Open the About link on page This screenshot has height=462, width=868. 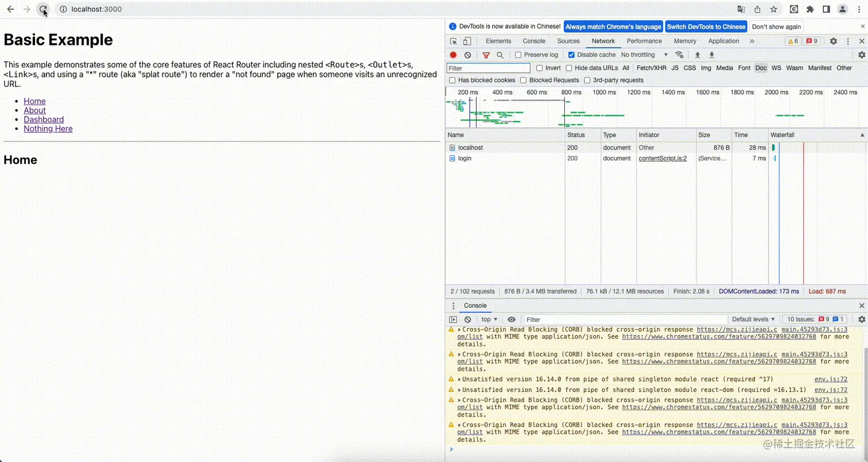(x=34, y=110)
